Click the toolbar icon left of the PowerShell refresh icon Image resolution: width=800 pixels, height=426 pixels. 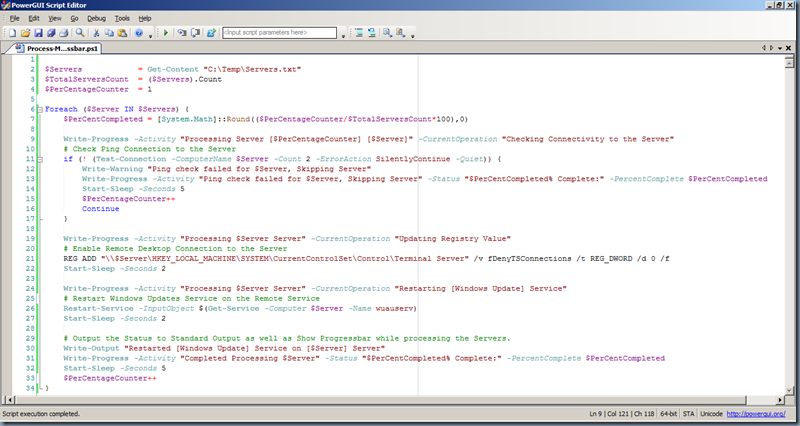tap(195, 33)
